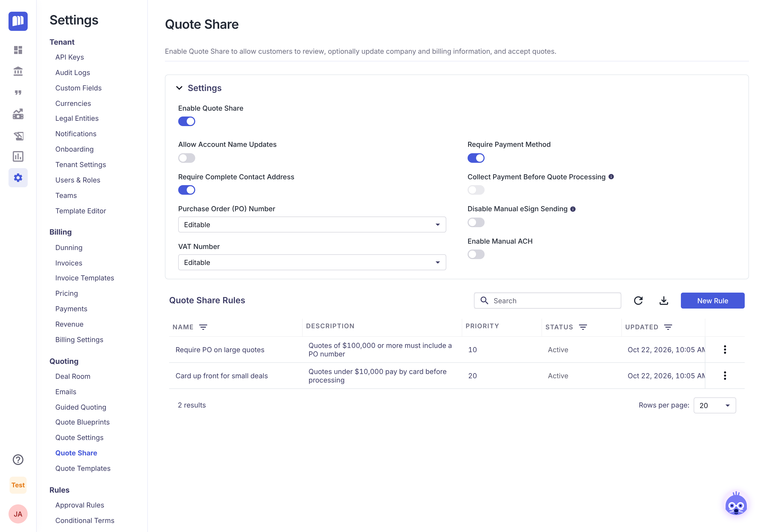The image size is (766, 532).
Task: Open VAT Number dropdown
Action: [312, 263]
